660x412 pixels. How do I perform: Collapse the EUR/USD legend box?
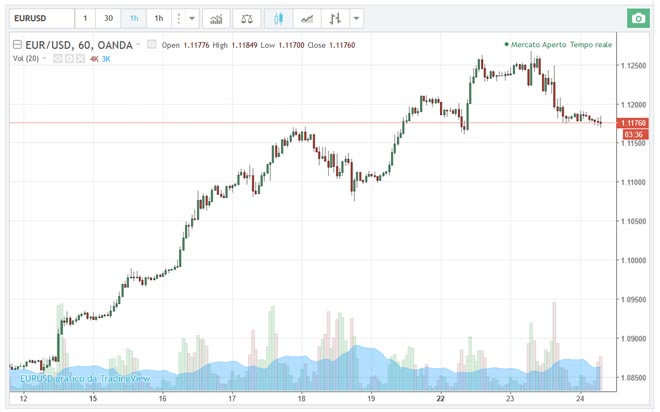[x=16, y=45]
